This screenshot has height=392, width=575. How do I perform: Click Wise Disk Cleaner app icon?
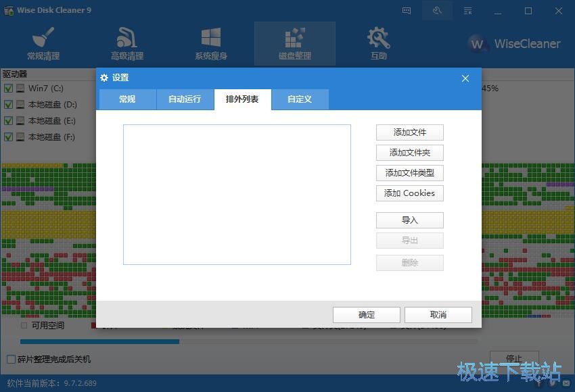tap(8, 10)
